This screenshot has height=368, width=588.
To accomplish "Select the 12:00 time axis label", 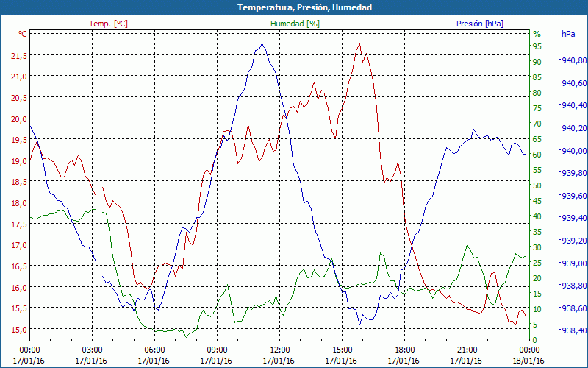I will coord(279,351).
